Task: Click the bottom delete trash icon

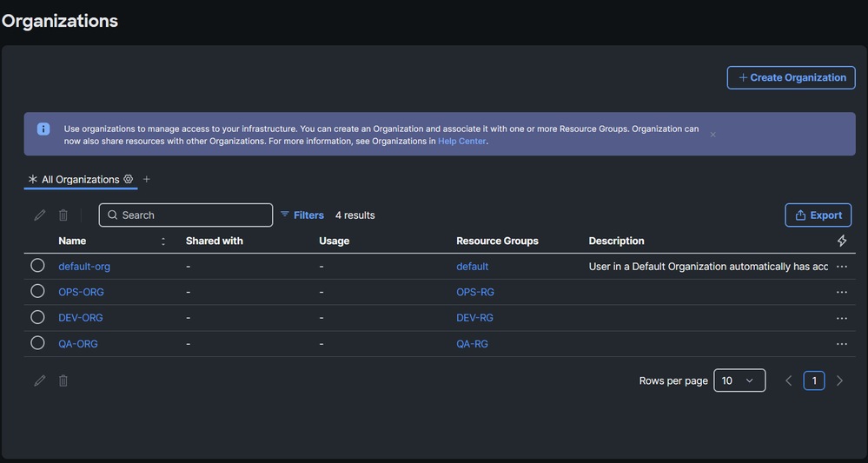Action: pos(63,380)
